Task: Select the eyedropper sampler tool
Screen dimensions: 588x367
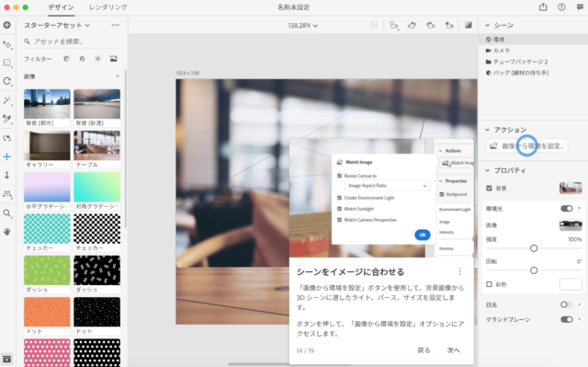Action: [x=7, y=119]
